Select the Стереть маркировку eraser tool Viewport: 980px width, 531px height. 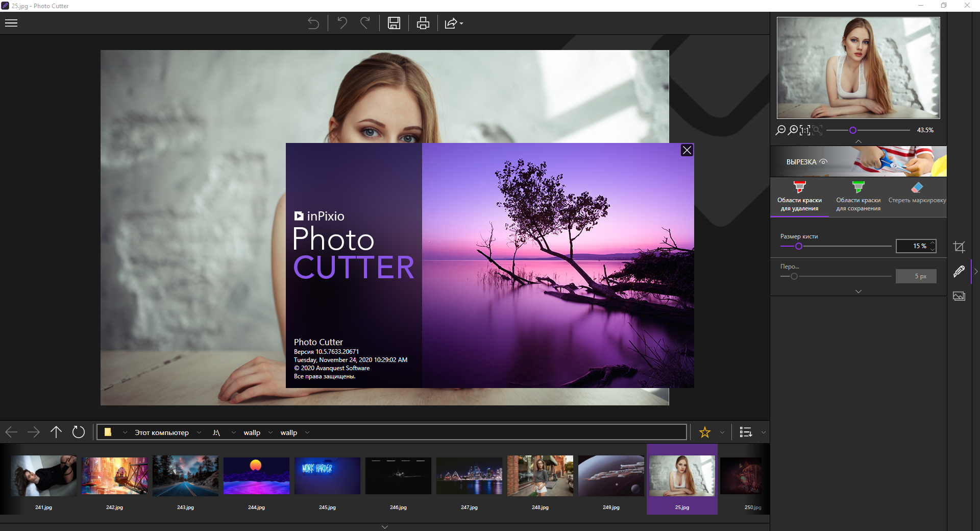tap(917, 193)
